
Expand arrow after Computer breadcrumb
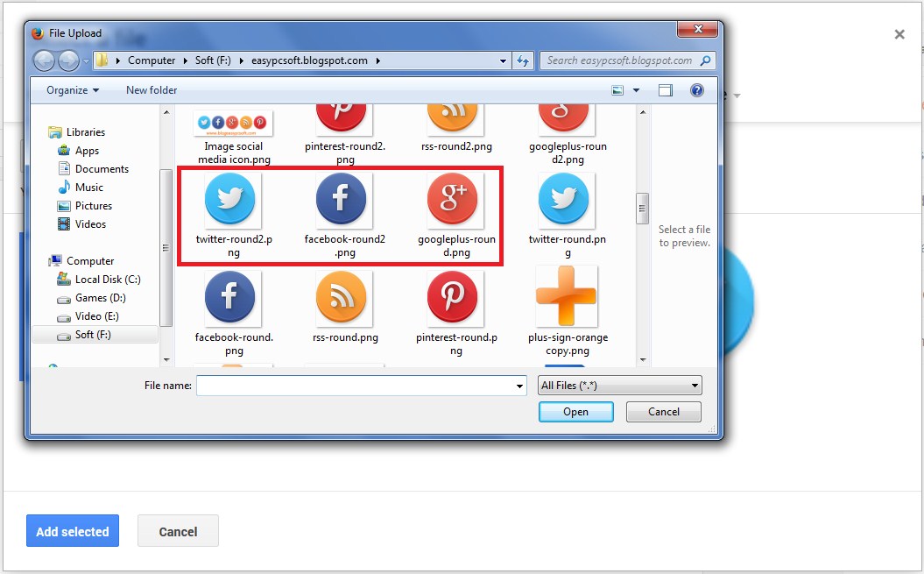[x=185, y=60]
